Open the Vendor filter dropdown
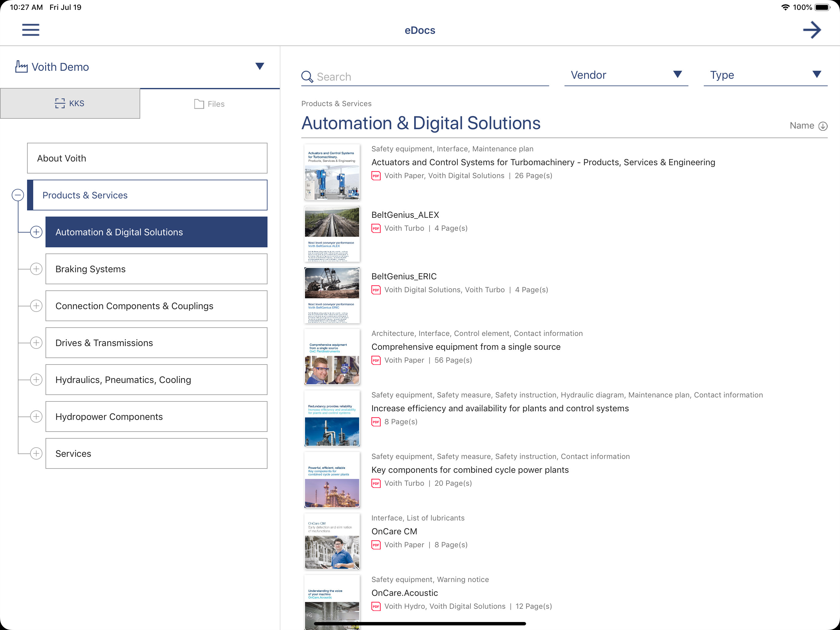Viewport: 840px width, 630px height. coord(626,75)
